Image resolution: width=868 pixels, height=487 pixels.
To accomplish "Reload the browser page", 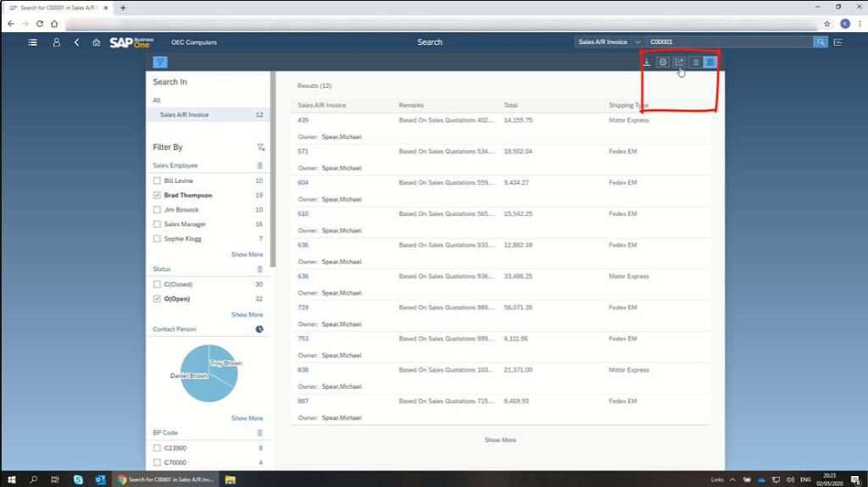I will pos(39,24).
